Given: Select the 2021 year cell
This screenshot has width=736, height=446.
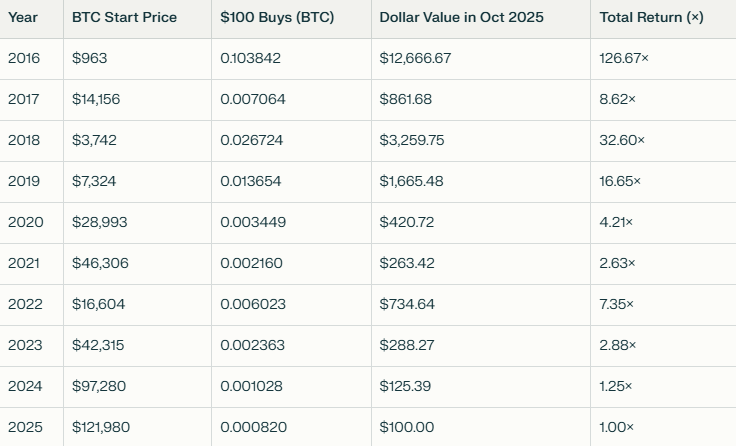Looking at the screenshot, I should pos(24,263).
